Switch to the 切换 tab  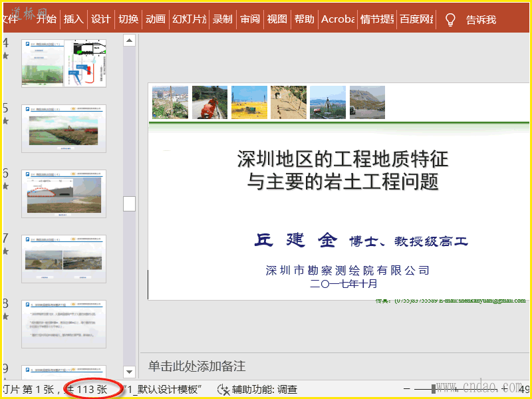point(128,19)
